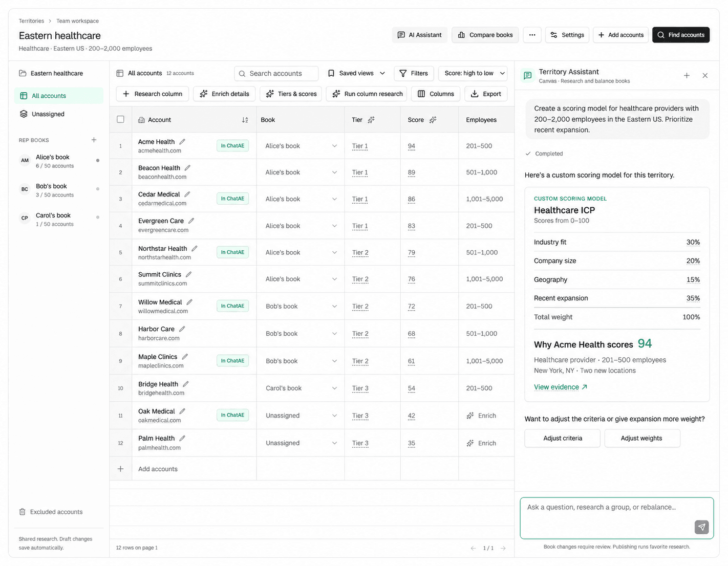Open the AI Assistant button
The width and height of the screenshot is (728, 566).
point(420,35)
